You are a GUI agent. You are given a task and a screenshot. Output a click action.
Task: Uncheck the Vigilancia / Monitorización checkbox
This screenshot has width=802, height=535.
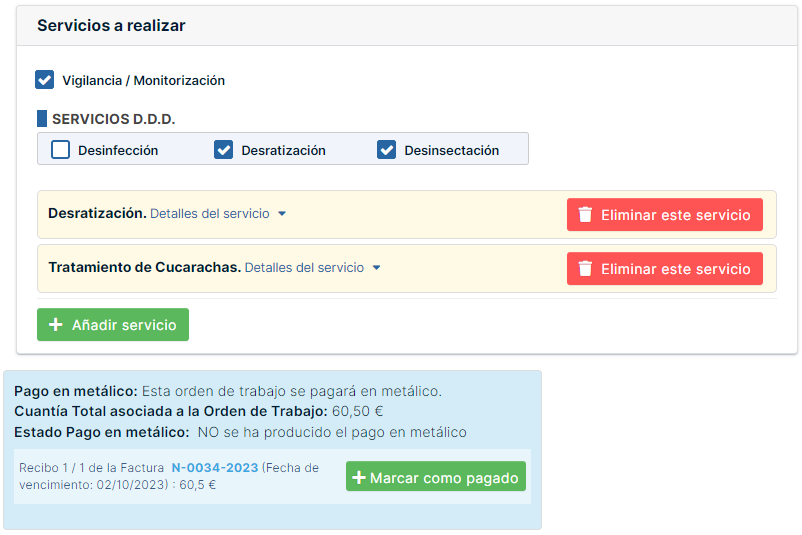44,80
